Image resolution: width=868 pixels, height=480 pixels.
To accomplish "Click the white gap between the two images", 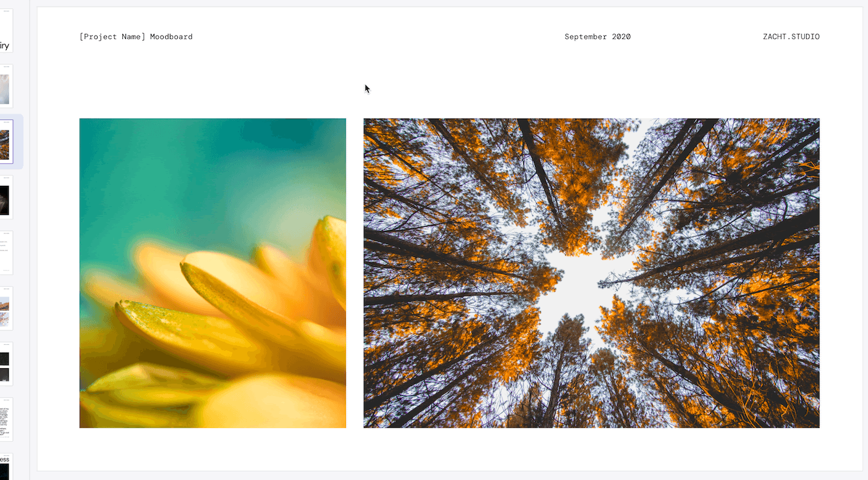I will click(355, 273).
